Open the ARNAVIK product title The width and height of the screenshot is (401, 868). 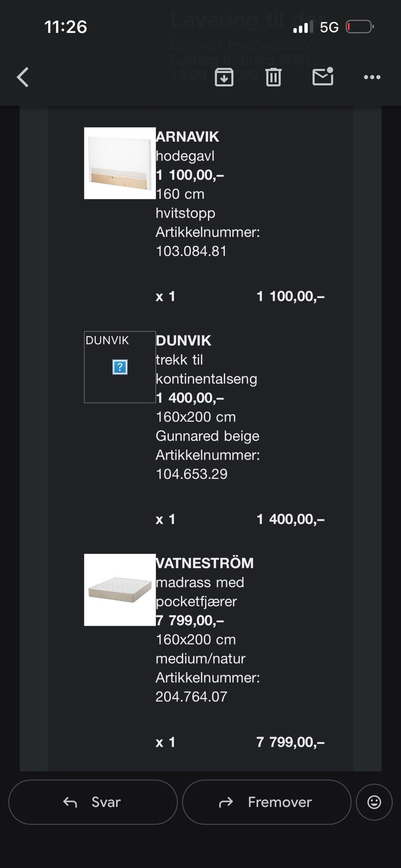point(187,137)
